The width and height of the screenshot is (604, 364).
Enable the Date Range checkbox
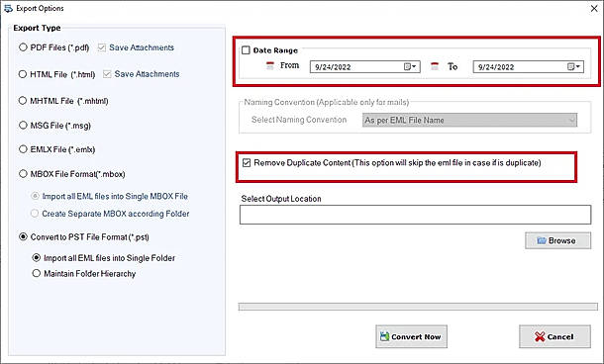246,50
